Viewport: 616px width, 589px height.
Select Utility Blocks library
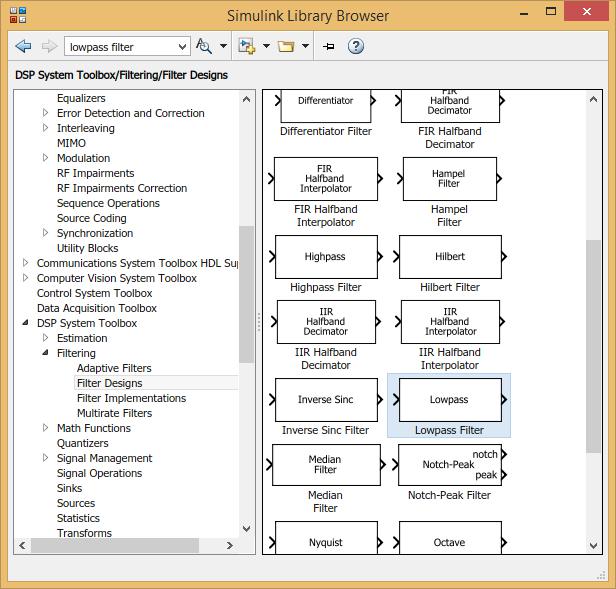(x=87, y=248)
